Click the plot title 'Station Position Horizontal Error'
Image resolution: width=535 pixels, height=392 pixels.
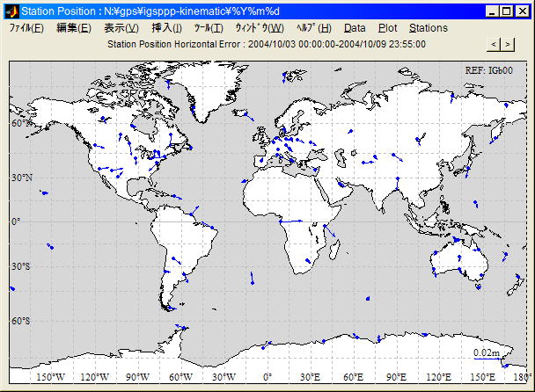[x=266, y=44]
